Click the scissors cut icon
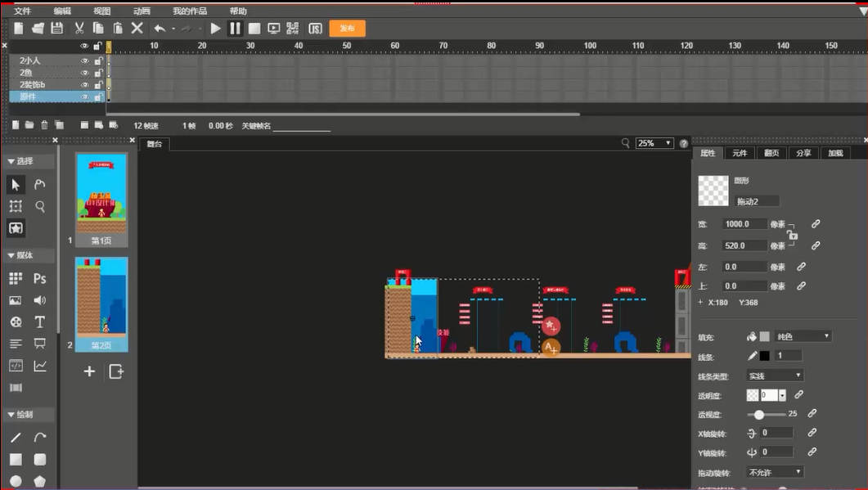The image size is (868, 490). (x=79, y=29)
